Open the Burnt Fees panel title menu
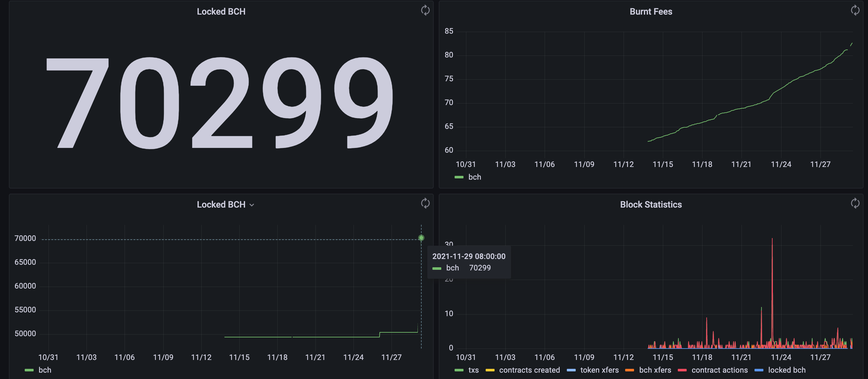 (651, 11)
